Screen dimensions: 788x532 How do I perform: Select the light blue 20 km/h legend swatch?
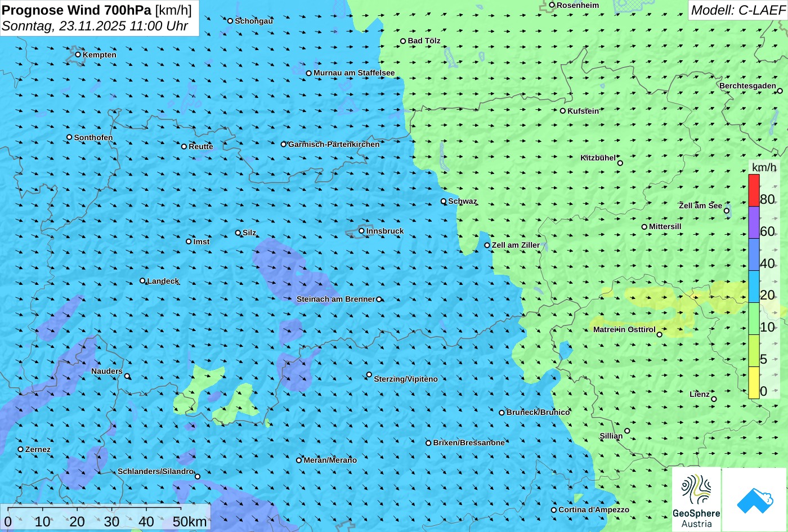tap(754, 287)
